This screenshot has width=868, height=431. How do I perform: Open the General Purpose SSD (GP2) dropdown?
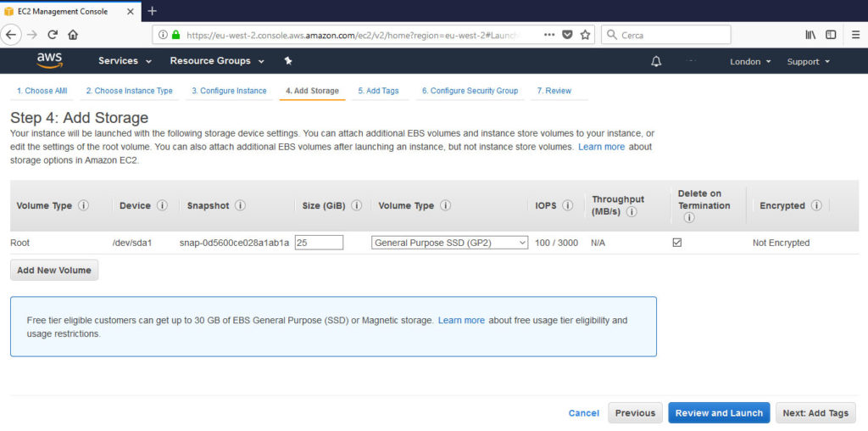pos(449,243)
